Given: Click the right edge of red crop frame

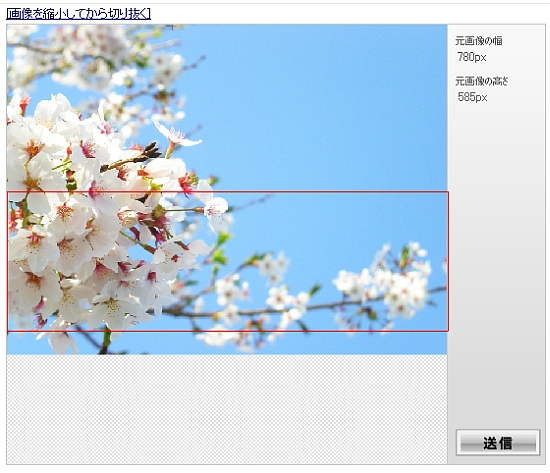Looking at the screenshot, I should (x=448, y=261).
